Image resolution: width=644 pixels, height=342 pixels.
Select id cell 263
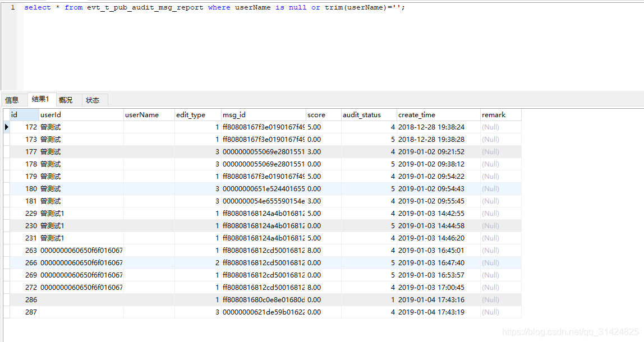click(24, 251)
